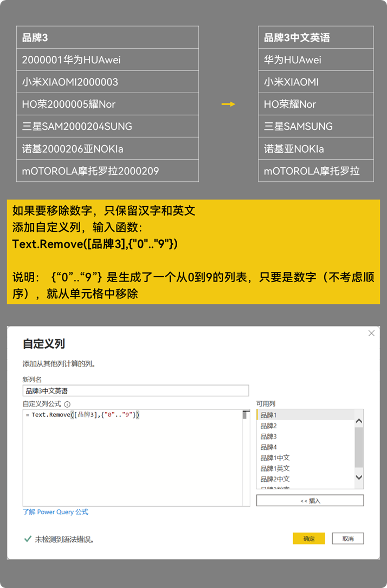387x588 pixels.
Task: Select 品牌2中文 in the available columns list
Action: [x=305, y=479]
